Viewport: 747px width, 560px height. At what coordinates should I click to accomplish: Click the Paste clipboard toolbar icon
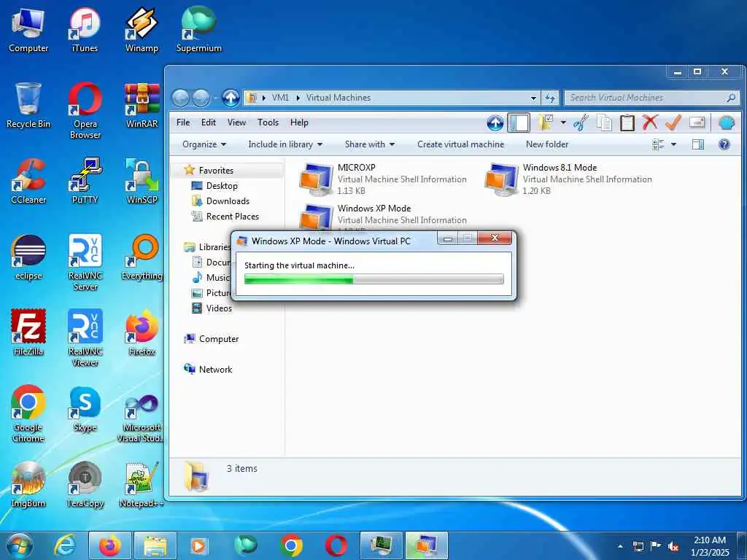pos(627,122)
